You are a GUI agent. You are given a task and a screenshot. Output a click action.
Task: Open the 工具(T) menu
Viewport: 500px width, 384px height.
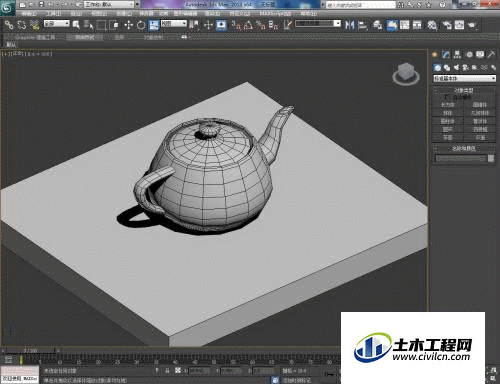pyautogui.click(x=53, y=14)
